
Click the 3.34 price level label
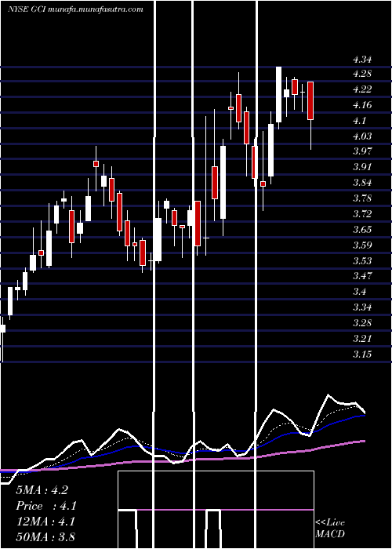(x=362, y=307)
